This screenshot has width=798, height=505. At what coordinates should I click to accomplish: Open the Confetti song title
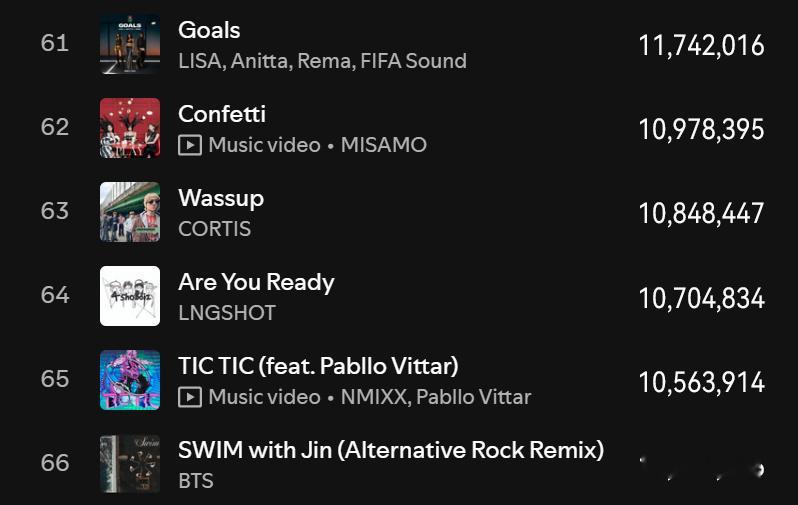coord(222,114)
